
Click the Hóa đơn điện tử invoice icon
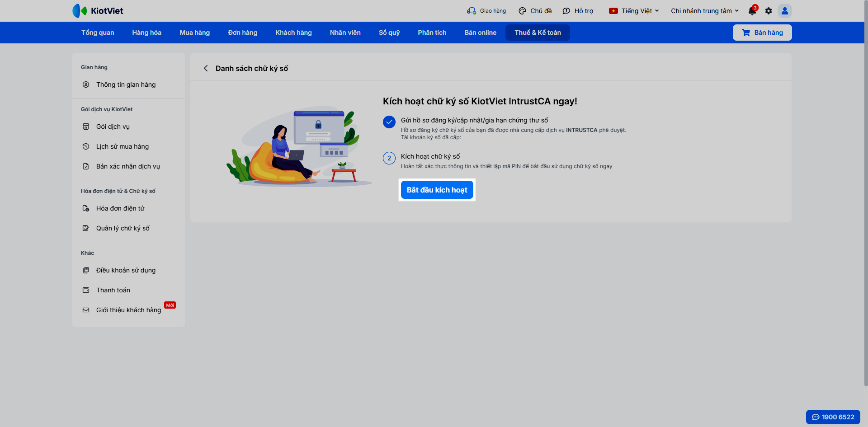86,208
